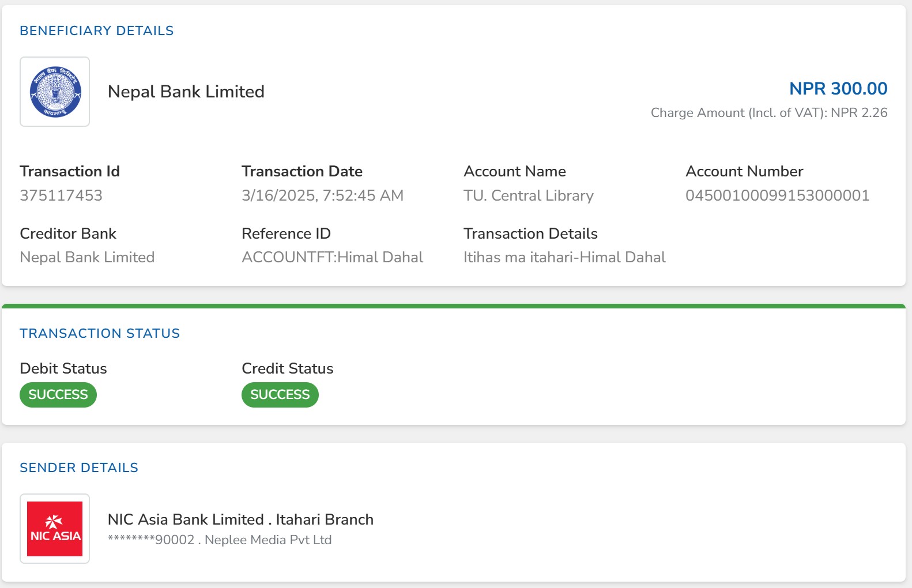Click the NIC Asia bank logo
912x588 pixels.
(x=55, y=529)
